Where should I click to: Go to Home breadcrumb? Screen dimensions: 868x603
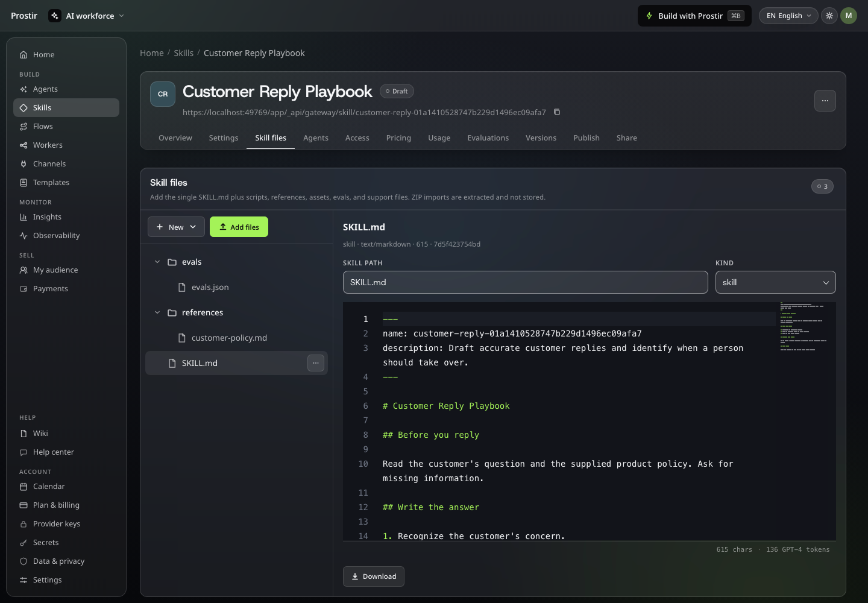pyautogui.click(x=152, y=53)
